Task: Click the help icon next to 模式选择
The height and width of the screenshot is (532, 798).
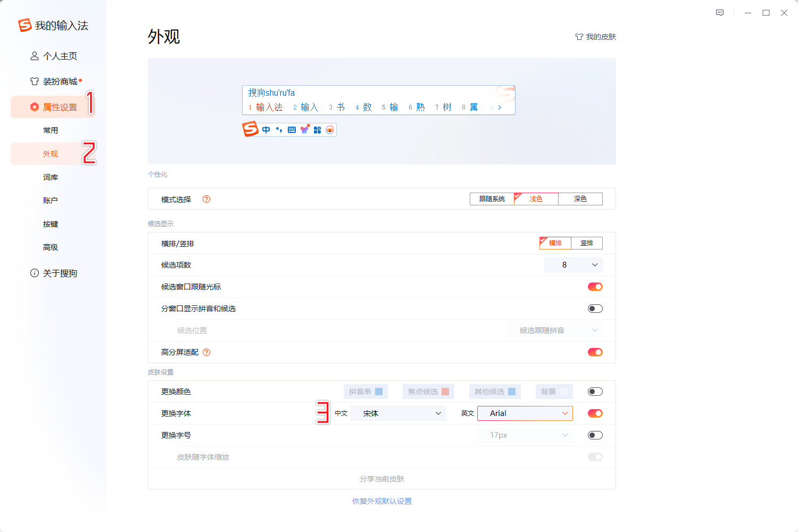Action: (x=206, y=199)
